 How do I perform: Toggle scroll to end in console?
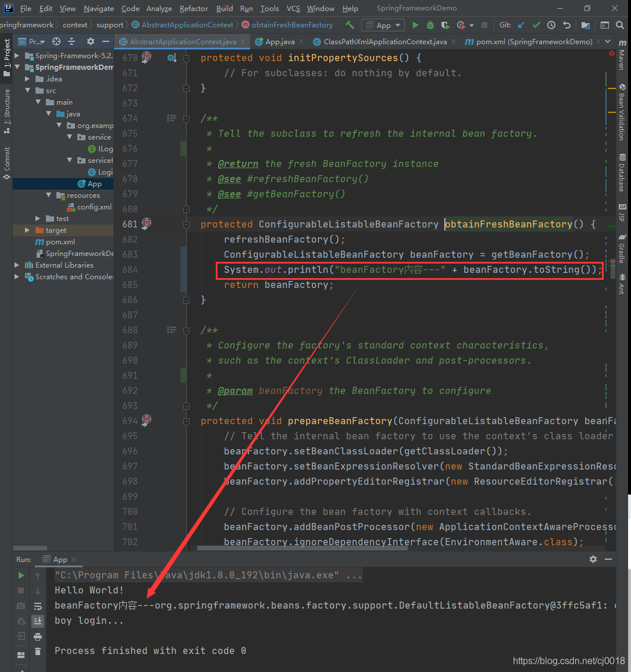tap(38, 621)
